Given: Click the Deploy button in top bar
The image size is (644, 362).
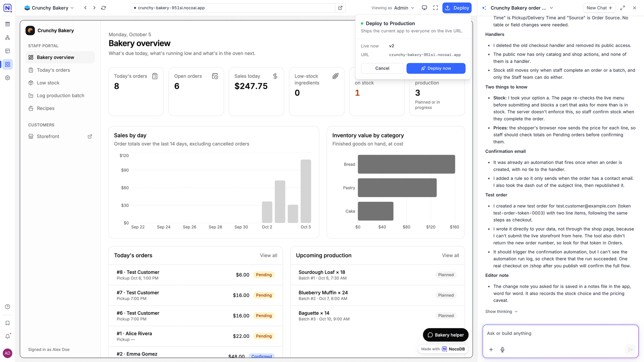Looking at the screenshot, I should point(457,8).
